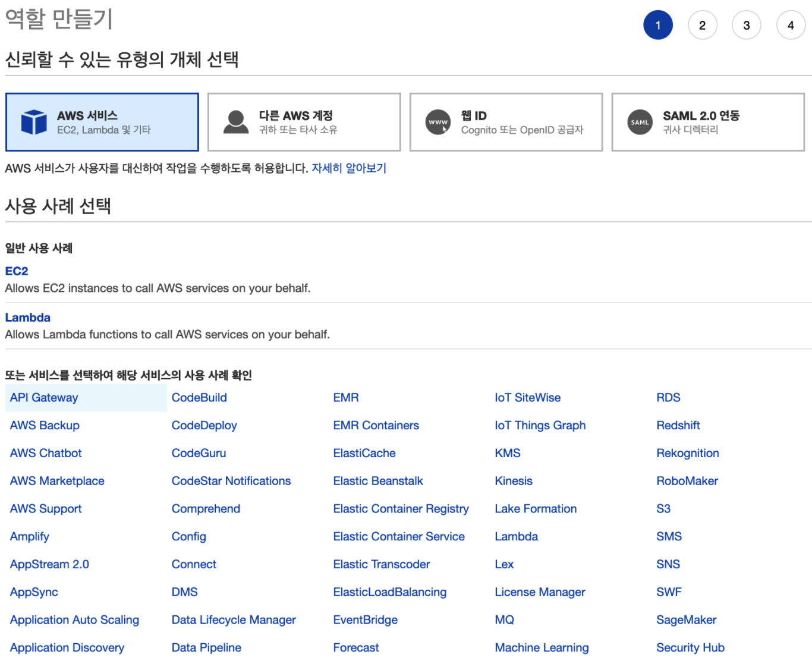Choose Elastic Container Service

click(x=399, y=537)
